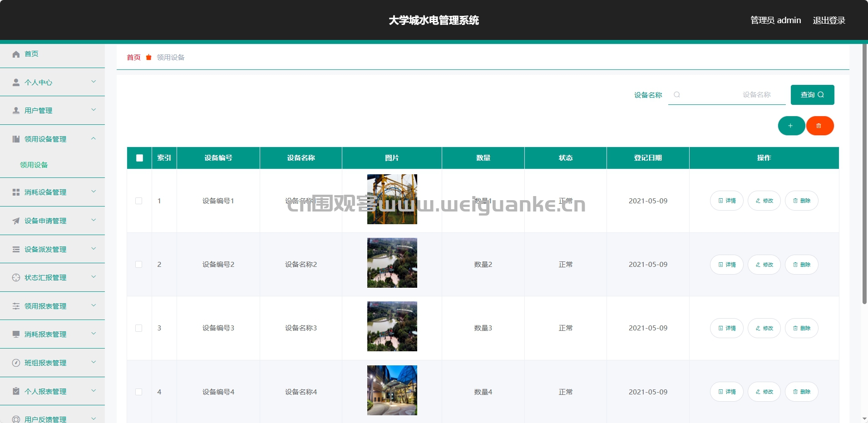
Task: Click the image thumbnail in row 4
Action: (x=392, y=390)
